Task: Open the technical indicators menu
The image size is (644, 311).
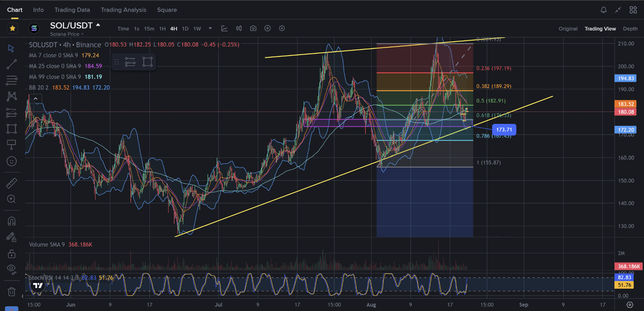Action: point(225,28)
